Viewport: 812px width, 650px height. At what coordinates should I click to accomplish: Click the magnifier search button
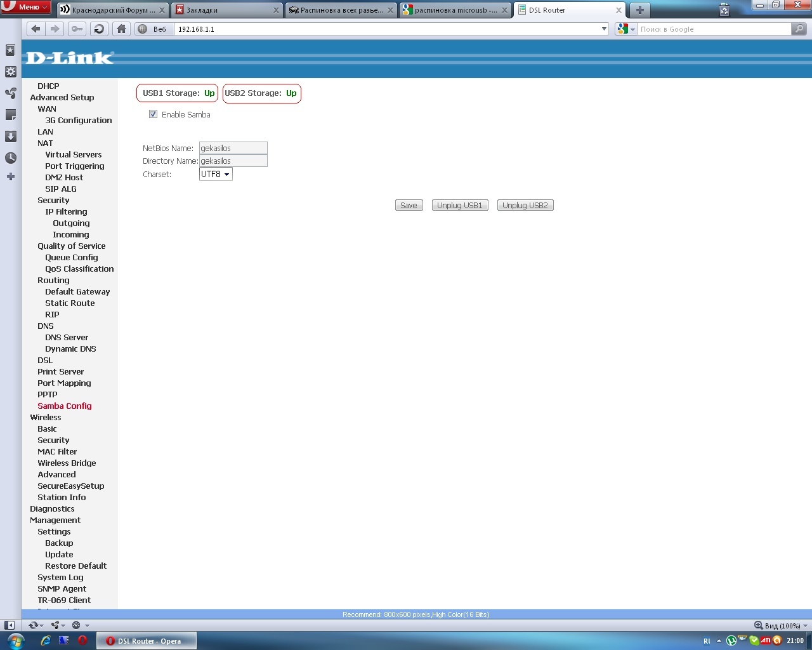(799, 29)
